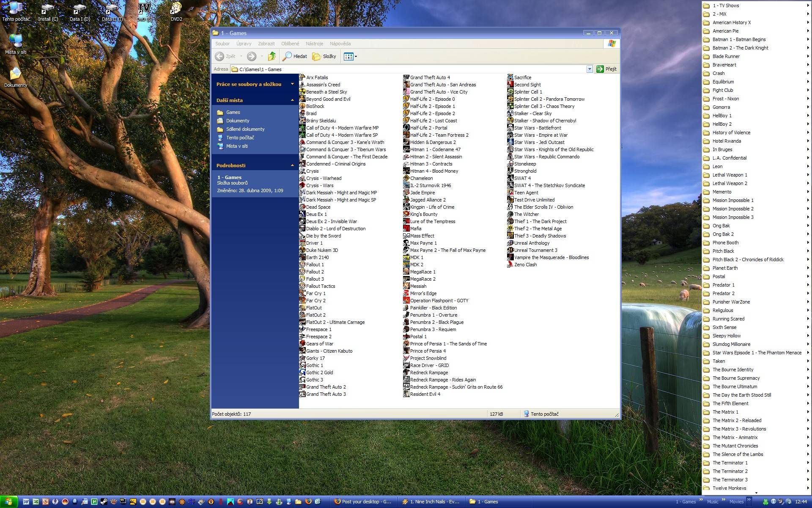Click the Tento počítač desktop icon
Image resolution: width=812 pixels, height=508 pixels.
click(16, 11)
